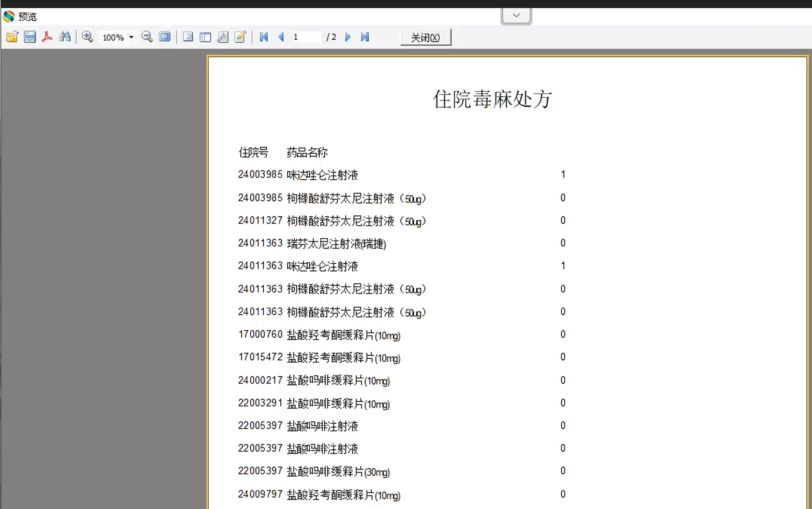Export the preview to PDF
812x509 pixels.
click(x=47, y=37)
